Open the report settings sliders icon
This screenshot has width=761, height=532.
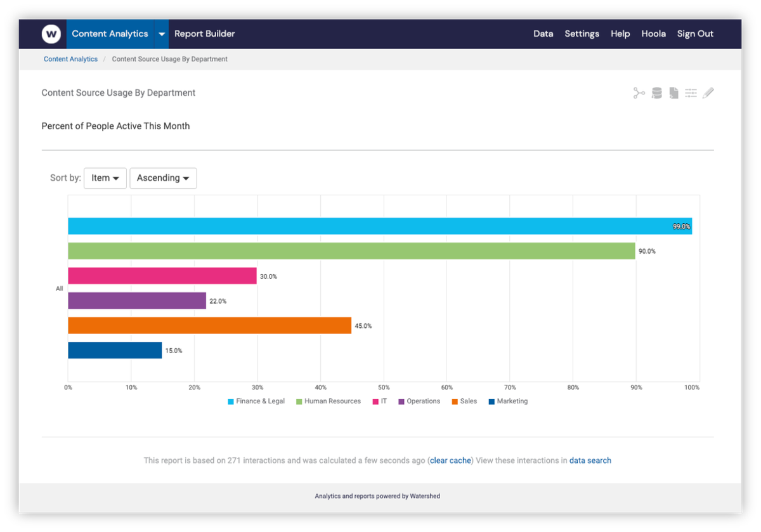point(691,93)
